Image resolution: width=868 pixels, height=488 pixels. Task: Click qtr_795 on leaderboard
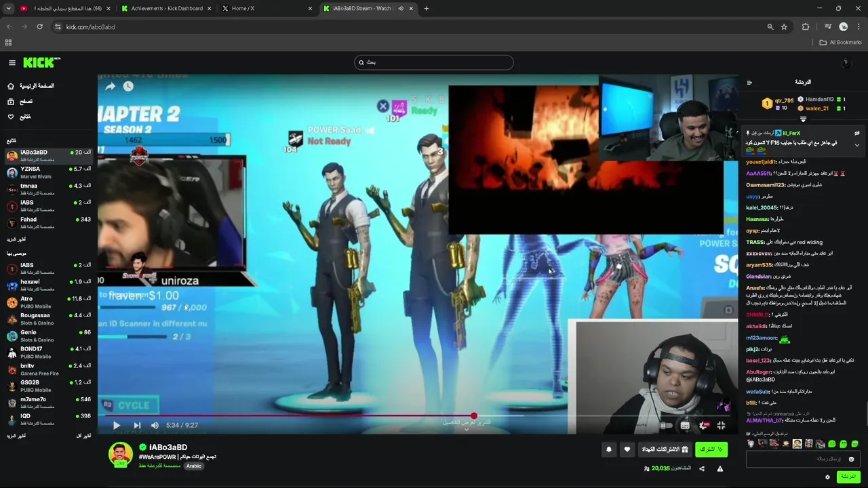(x=784, y=100)
